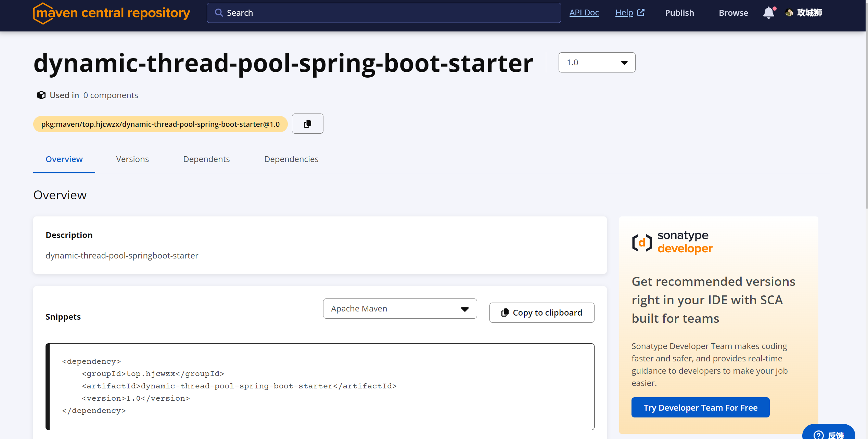The image size is (868, 439).
Task: Open the notifications bell
Action: pos(768,13)
